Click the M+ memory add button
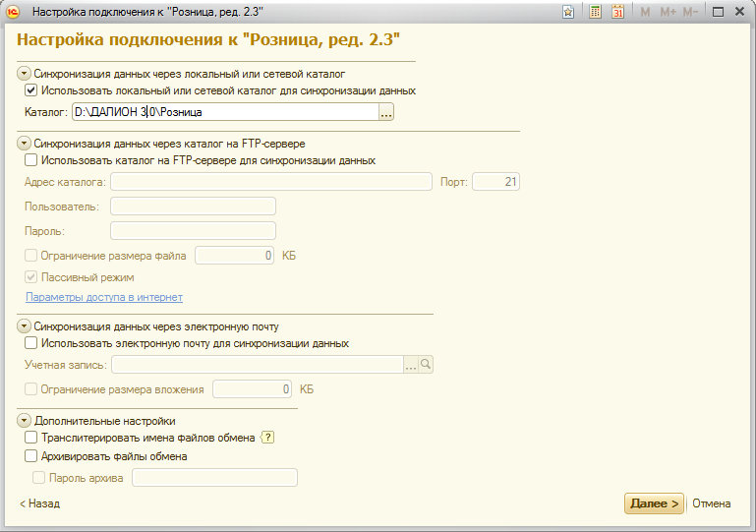This screenshot has width=756, height=532. [668, 12]
